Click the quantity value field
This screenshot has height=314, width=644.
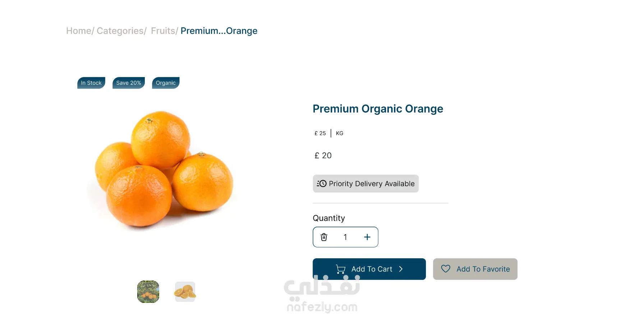tap(345, 237)
